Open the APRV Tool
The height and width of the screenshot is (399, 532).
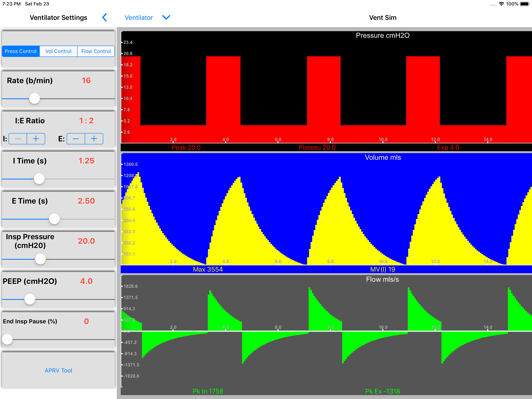click(x=58, y=370)
